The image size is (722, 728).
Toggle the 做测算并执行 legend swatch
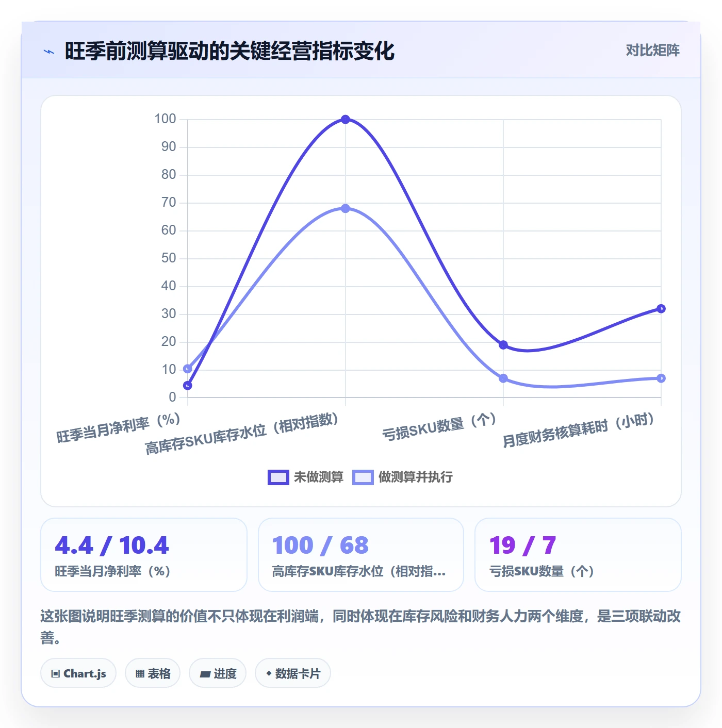pyautogui.click(x=363, y=477)
